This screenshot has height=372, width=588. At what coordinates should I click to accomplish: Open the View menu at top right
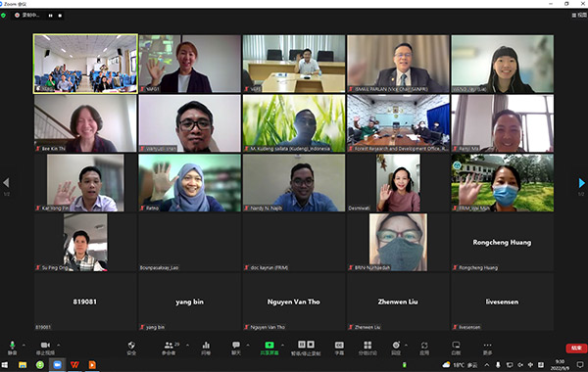click(579, 15)
